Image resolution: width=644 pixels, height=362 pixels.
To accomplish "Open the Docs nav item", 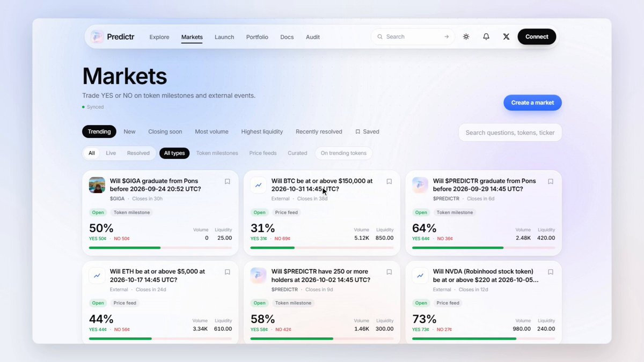I will (287, 37).
